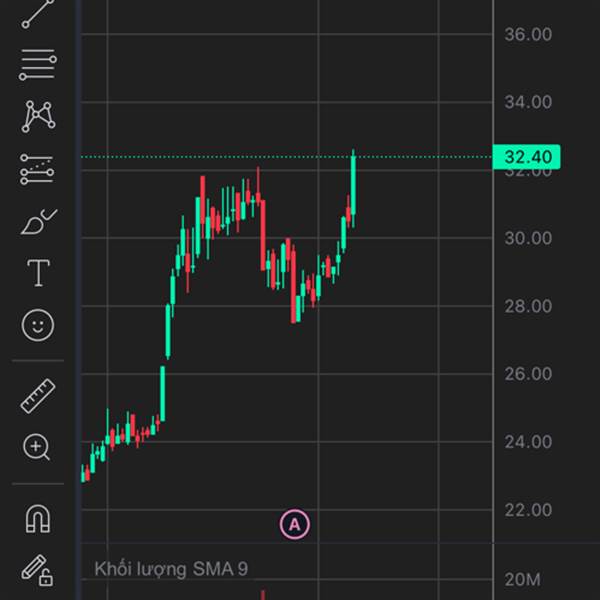This screenshot has width=600, height=600.
Task: Click the 20M volume axis label
Action: 523,580
